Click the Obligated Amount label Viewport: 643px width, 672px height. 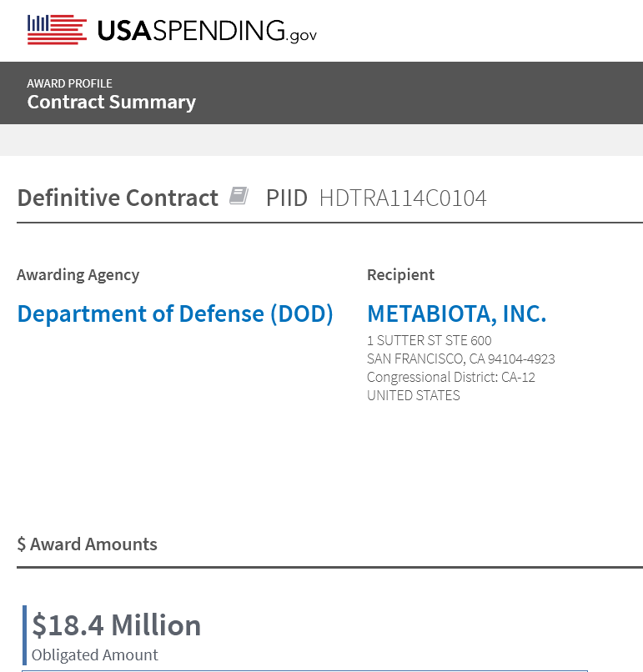[x=95, y=655]
